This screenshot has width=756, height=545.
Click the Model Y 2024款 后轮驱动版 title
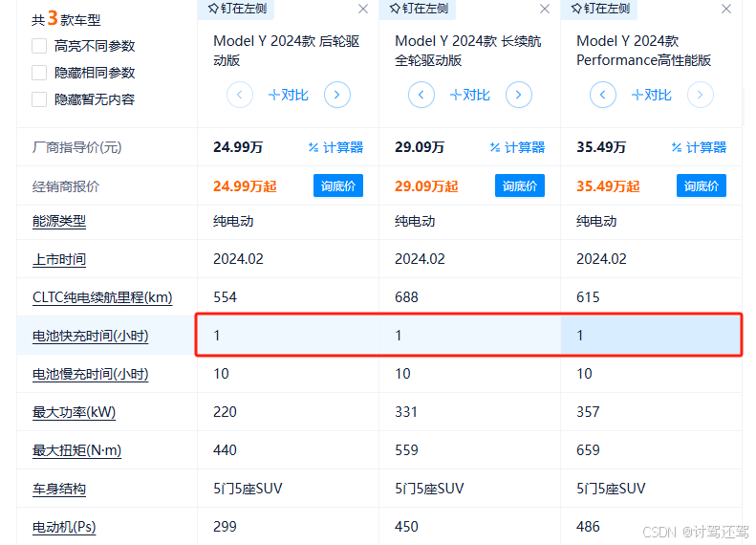tap(287, 51)
